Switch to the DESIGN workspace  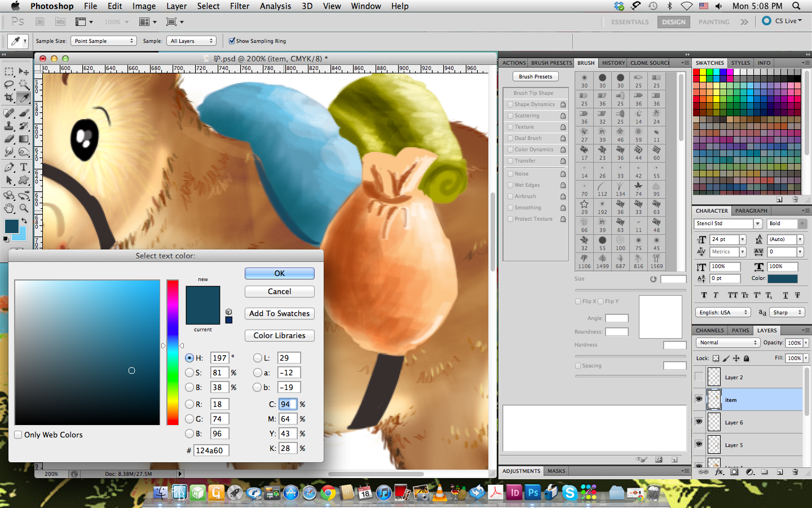674,22
